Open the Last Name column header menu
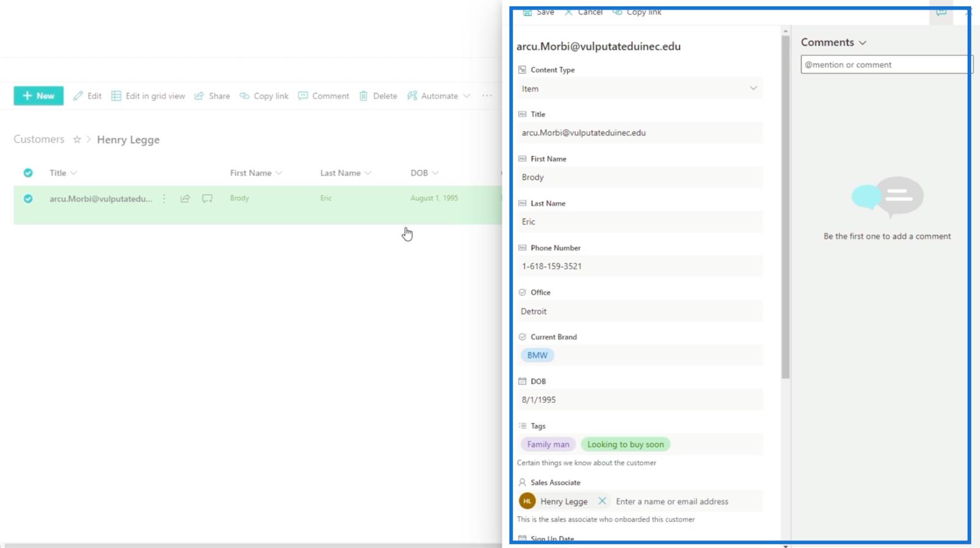 point(346,173)
